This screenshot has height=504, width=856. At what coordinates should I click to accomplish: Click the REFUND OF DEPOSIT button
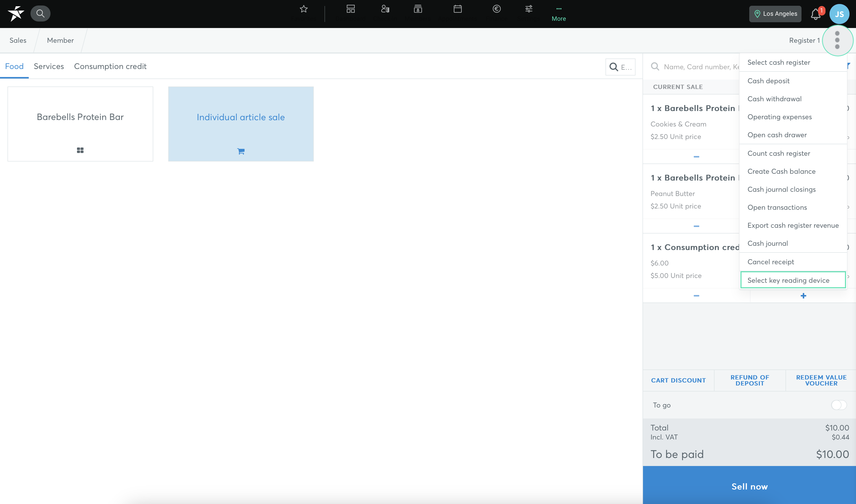tap(750, 380)
